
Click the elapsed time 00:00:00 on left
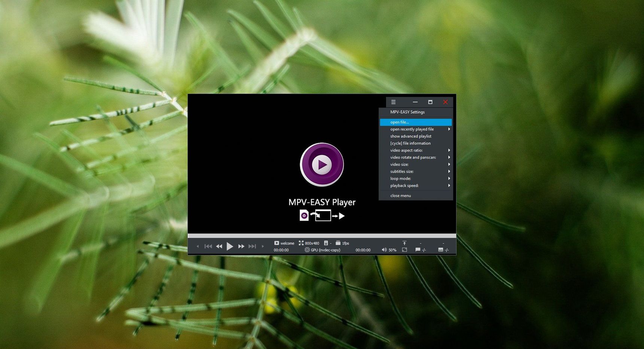pos(281,250)
